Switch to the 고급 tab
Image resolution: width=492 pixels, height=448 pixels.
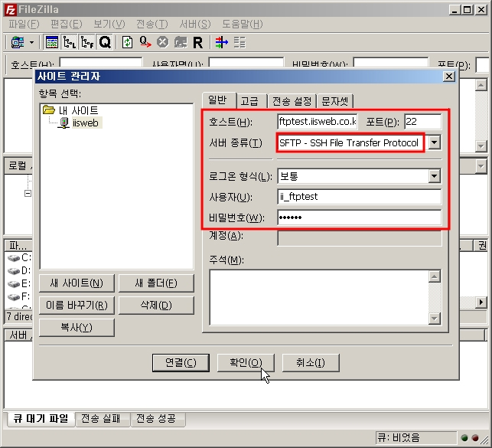tap(249, 101)
